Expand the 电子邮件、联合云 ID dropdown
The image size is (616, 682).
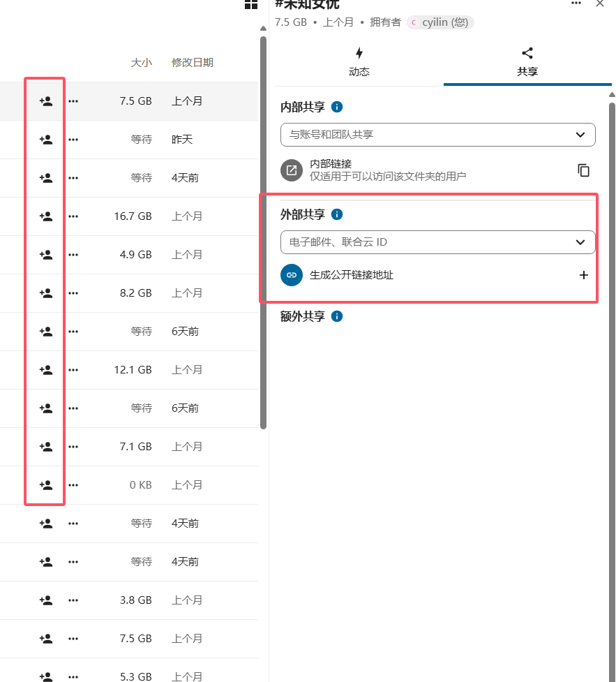pyautogui.click(x=580, y=242)
